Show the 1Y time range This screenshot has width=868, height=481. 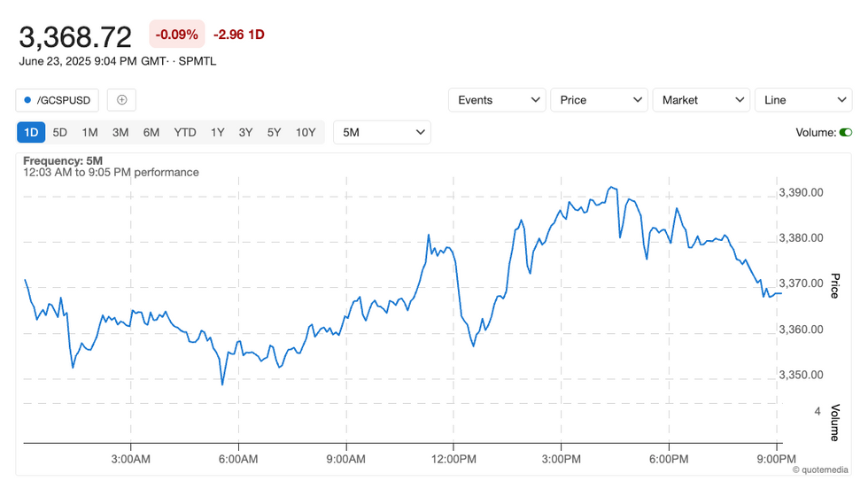pos(218,133)
